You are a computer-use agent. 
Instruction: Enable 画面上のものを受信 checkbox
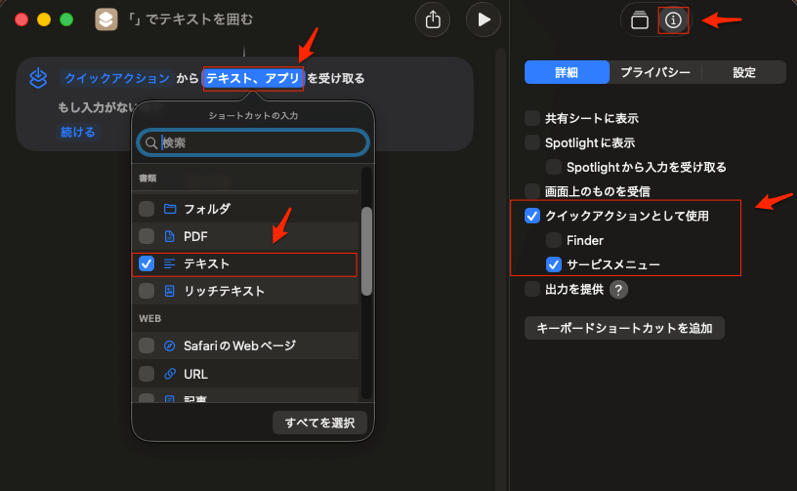pyautogui.click(x=532, y=192)
